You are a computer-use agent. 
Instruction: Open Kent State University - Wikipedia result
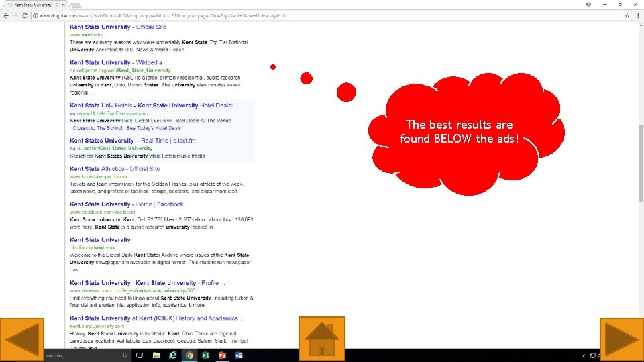116,63
